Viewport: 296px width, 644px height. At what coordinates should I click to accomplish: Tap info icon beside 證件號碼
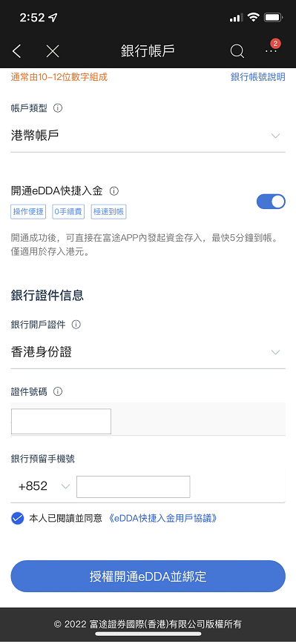(58, 392)
